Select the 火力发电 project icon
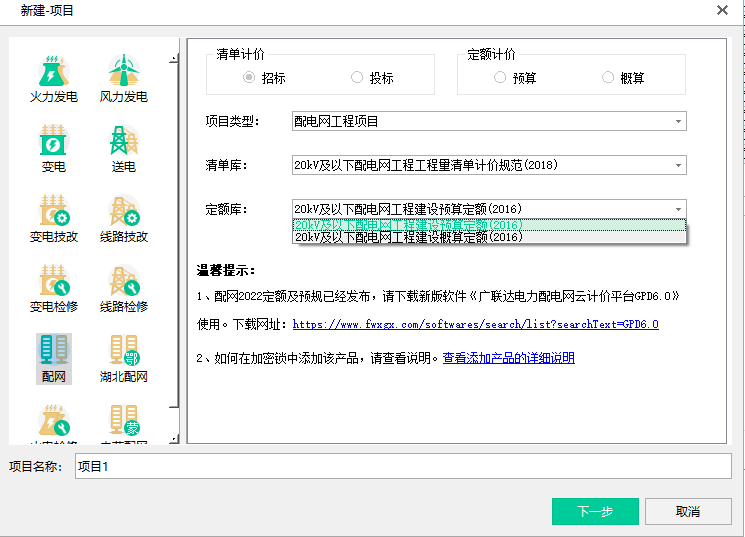This screenshot has width=745, height=537. 54,79
